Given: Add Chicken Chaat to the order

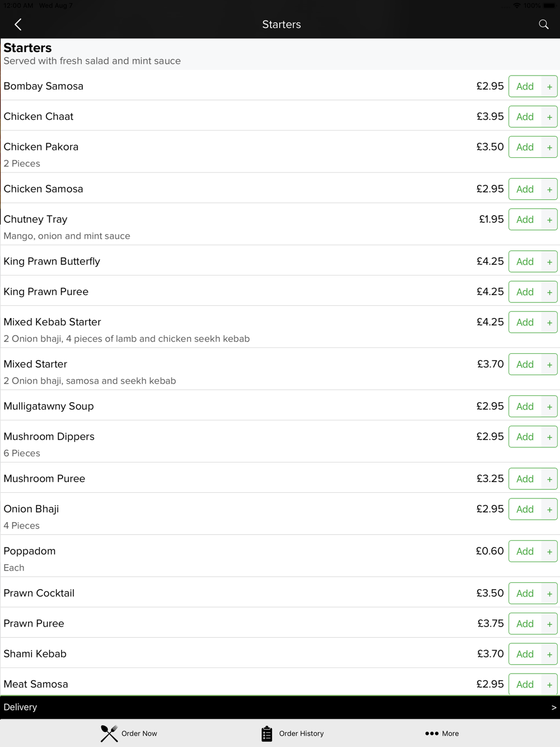Looking at the screenshot, I should click(525, 116).
